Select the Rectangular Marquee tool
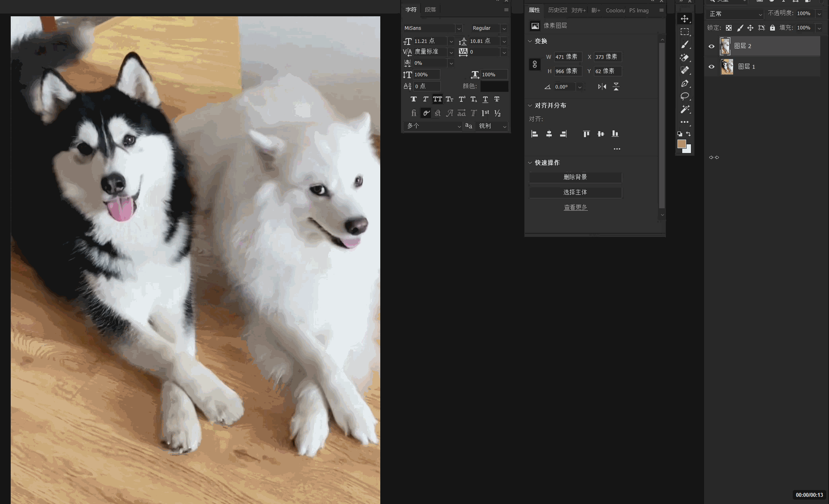This screenshot has height=504, width=829. point(685,32)
